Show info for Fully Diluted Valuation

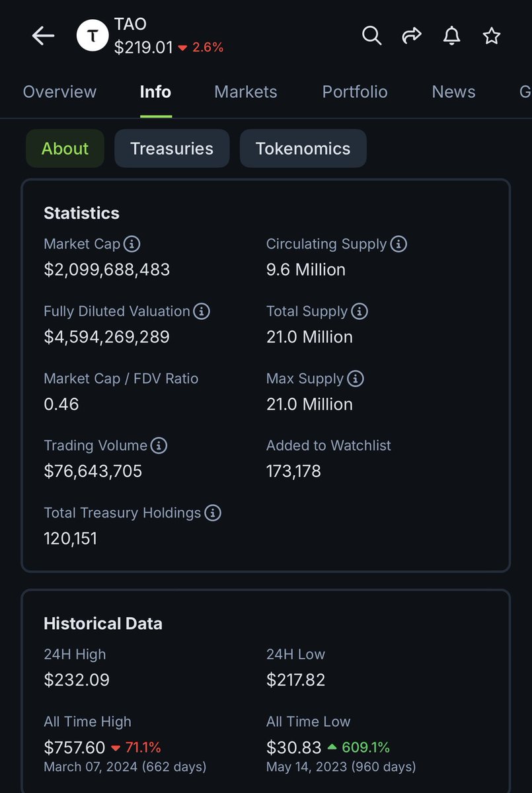pos(202,311)
